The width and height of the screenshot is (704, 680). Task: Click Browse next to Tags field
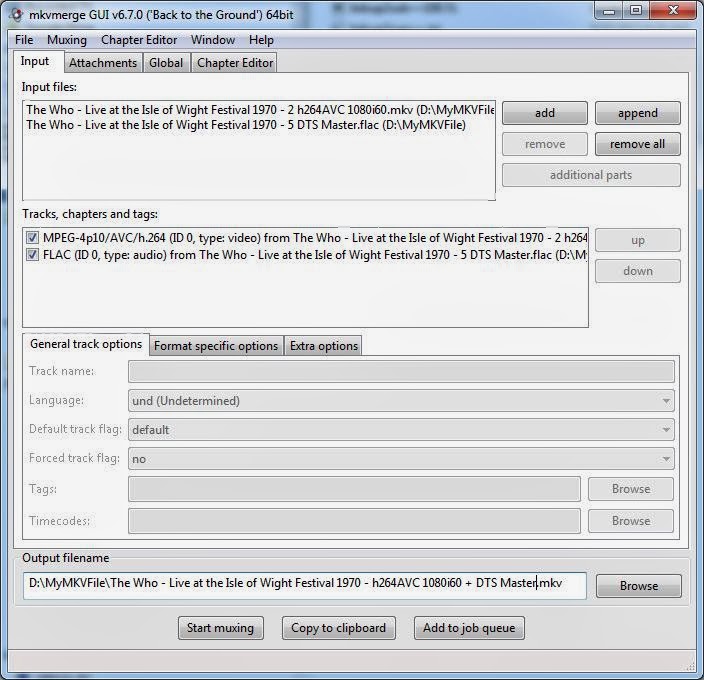[x=631, y=489]
